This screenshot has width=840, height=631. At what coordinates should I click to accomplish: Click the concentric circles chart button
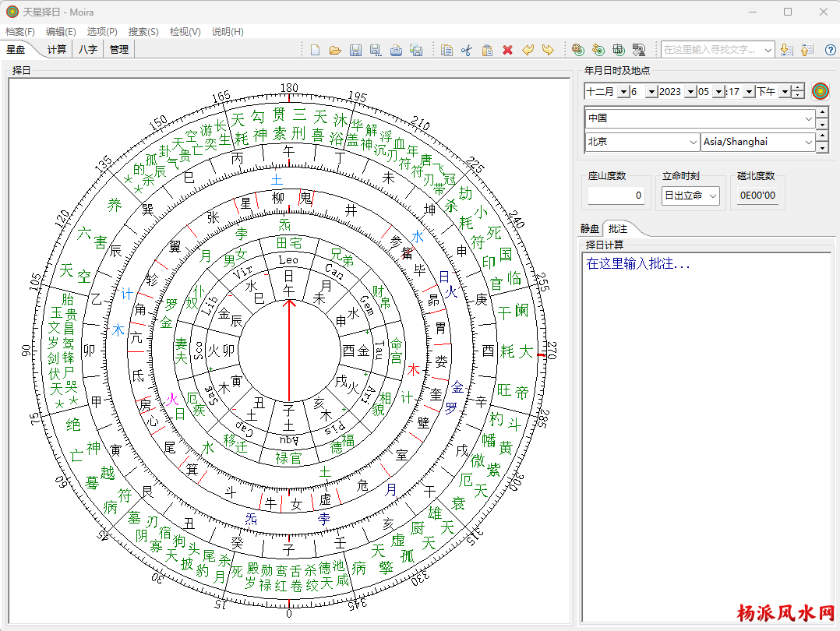pyautogui.click(x=820, y=91)
